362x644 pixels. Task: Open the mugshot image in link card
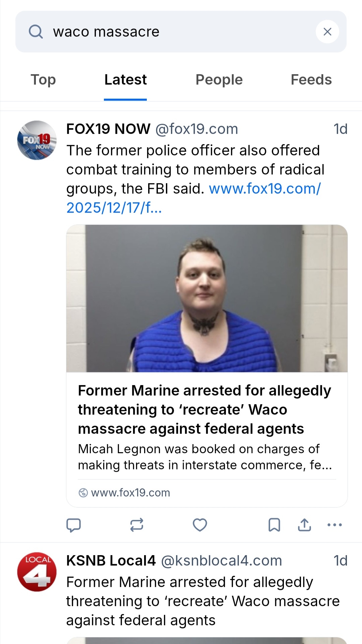[x=207, y=298]
